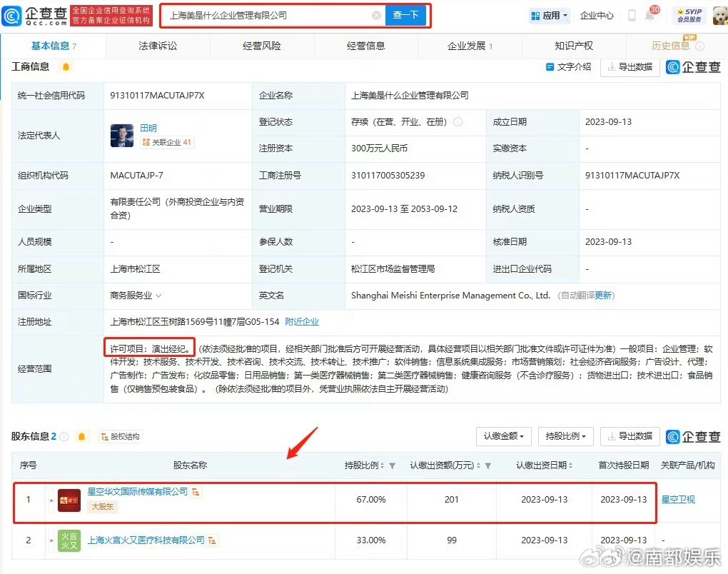Filter 认缴出资额 column funnel icon
This screenshot has width=728, height=574.
coord(488,465)
